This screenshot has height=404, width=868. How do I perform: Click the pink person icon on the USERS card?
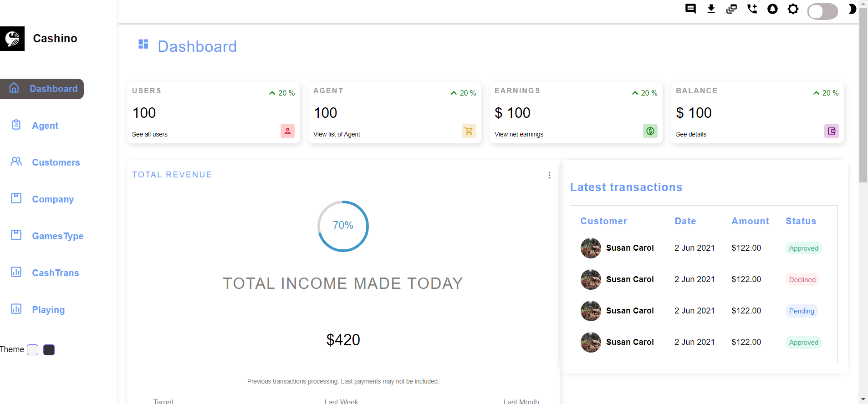(287, 131)
